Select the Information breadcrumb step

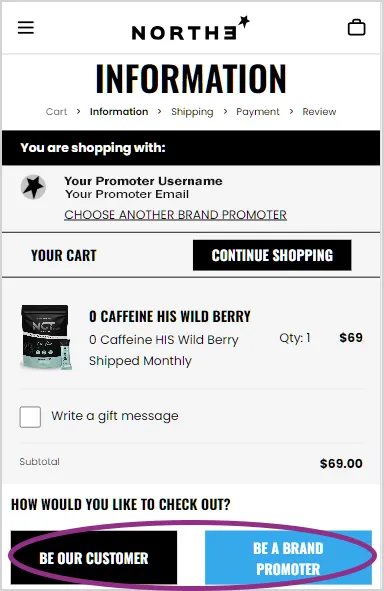click(x=119, y=112)
